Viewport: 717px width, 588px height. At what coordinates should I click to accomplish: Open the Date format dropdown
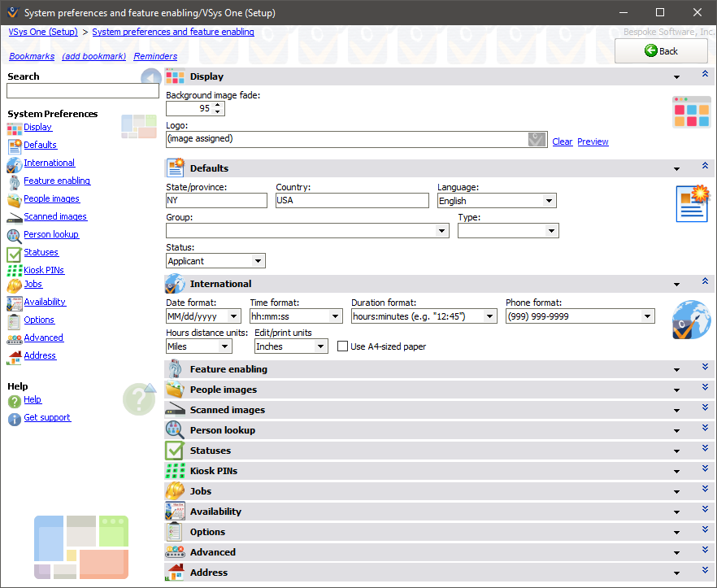coord(234,316)
